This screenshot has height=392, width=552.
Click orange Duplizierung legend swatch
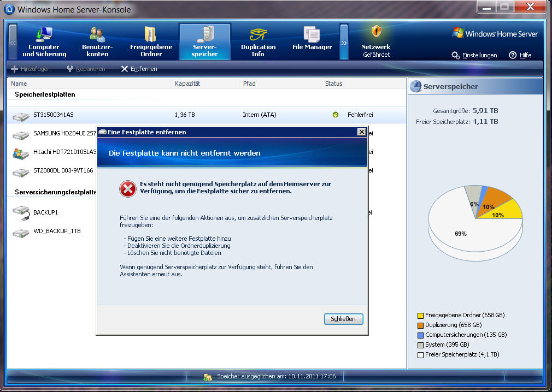(420, 325)
